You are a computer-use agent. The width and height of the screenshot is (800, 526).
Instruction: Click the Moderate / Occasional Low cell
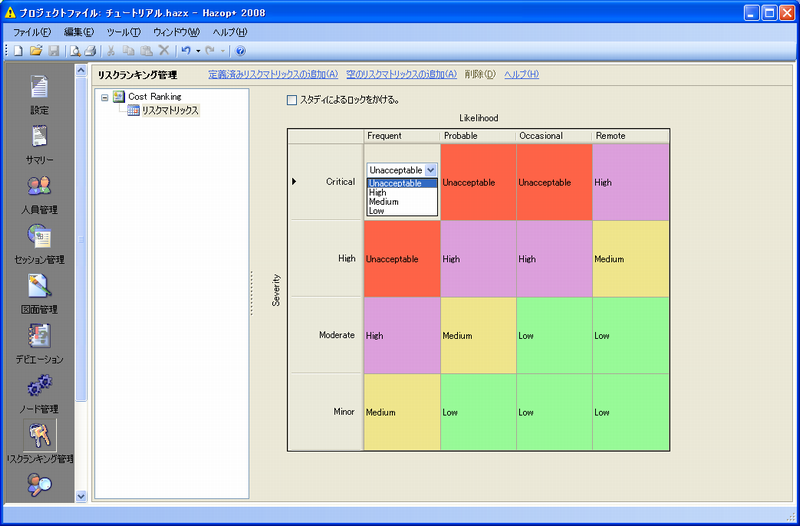pos(555,335)
